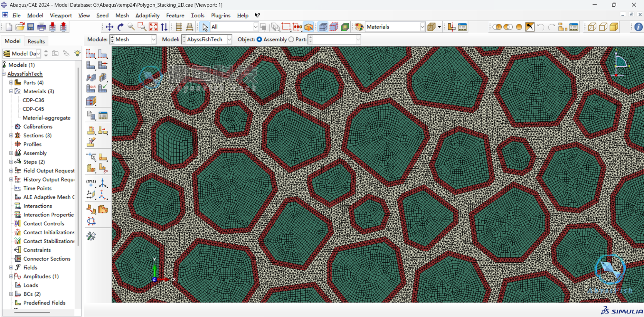The width and height of the screenshot is (644, 317).
Task: Toggle the Show Bounding Mesh Edges icon
Action: [334, 27]
